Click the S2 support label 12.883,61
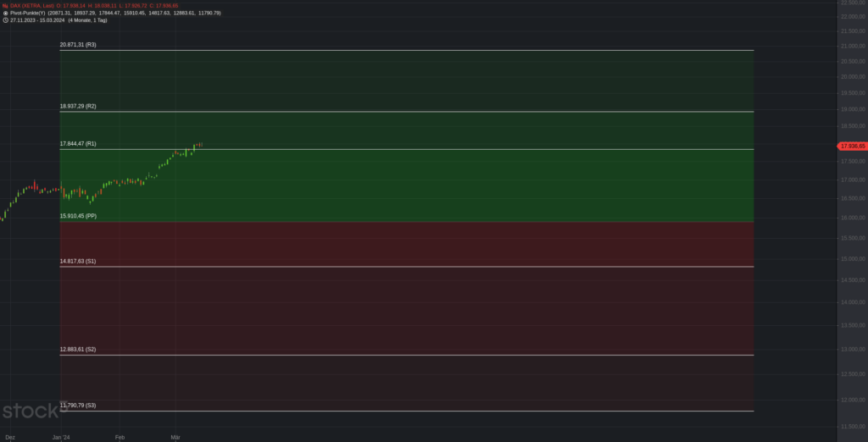Viewport: 868px width, 442px height. coord(78,350)
